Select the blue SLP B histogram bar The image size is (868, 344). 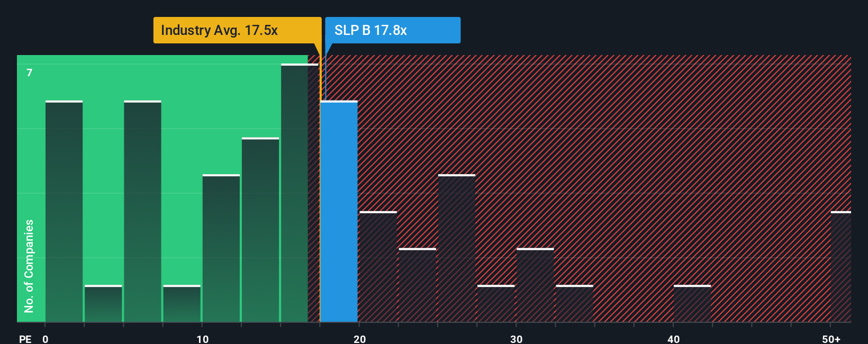click(x=339, y=211)
